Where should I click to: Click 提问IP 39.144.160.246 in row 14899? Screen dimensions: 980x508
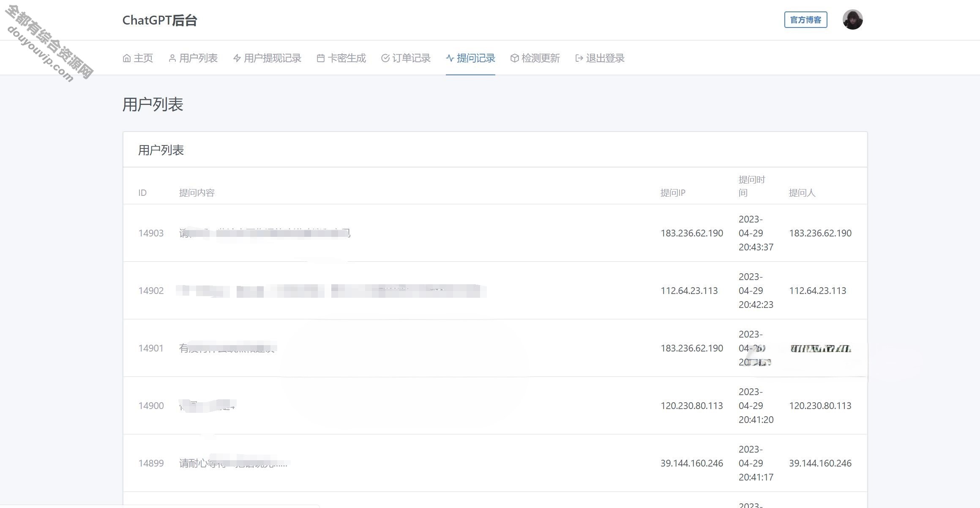click(x=692, y=463)
